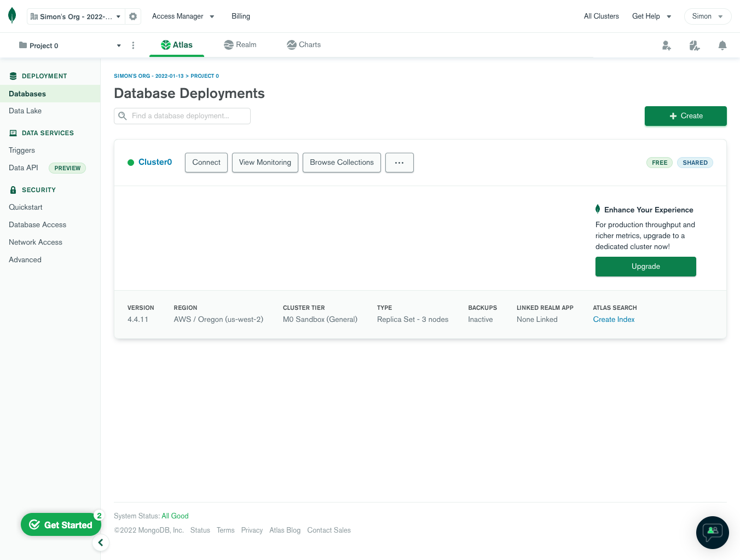Open organization settings gear icon

click(x=133, y=16)
